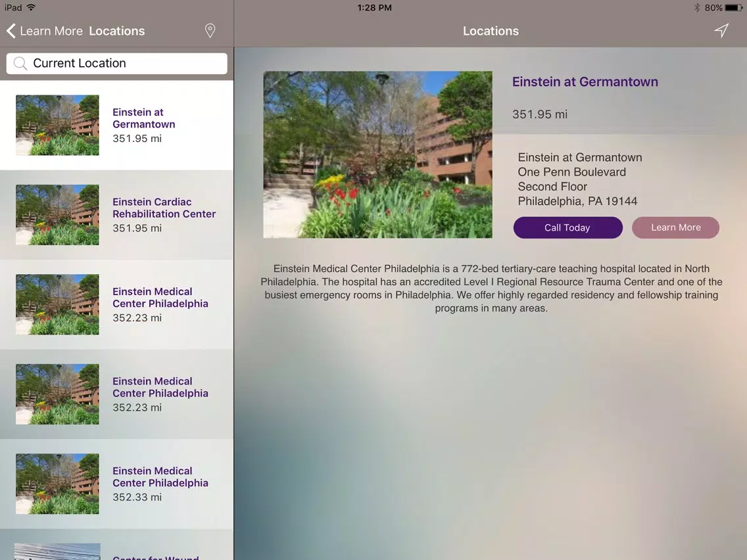The width and height of the screenshot is (747, 560).
Task: Tap the 351.95 mi distance under Einstein Cardiac Rehabilitation Center
Action: click(x=137, y=228)
